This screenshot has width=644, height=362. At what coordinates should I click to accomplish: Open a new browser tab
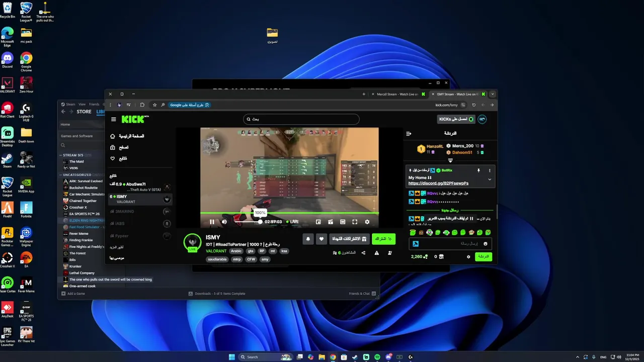[x=364, y=94]
